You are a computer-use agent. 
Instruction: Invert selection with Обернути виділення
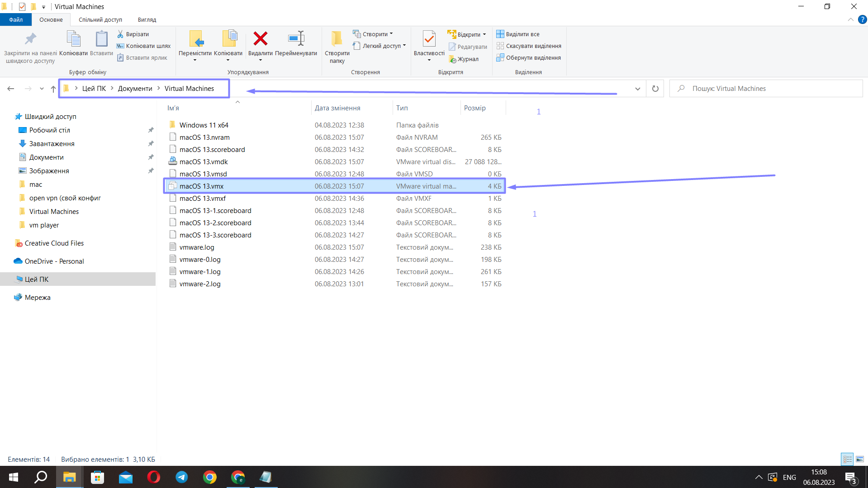pyautogui.click(x=529, y=57)
